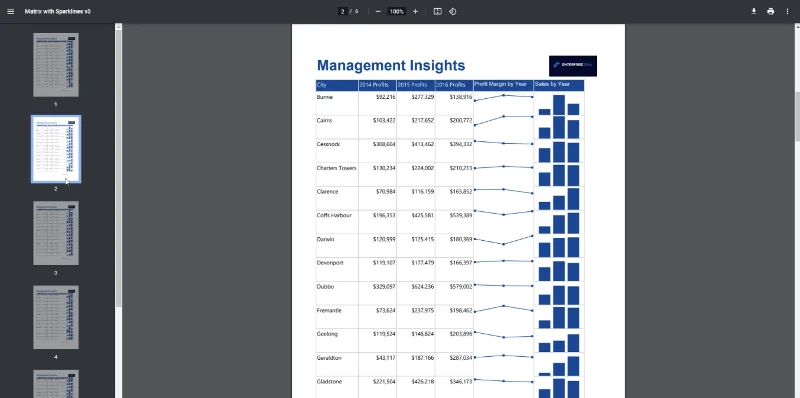Image resolution: width=800 pixels, height=398 pixels.
Task: Click the Enterprise DNA logo
Action: (x=572, y=66)
